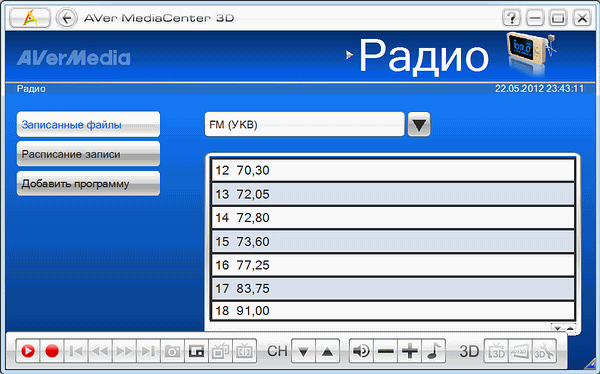The width and height of the screenshot is (600, 374).
Task: Decrease volume with minus button
Action: (385, 351)
